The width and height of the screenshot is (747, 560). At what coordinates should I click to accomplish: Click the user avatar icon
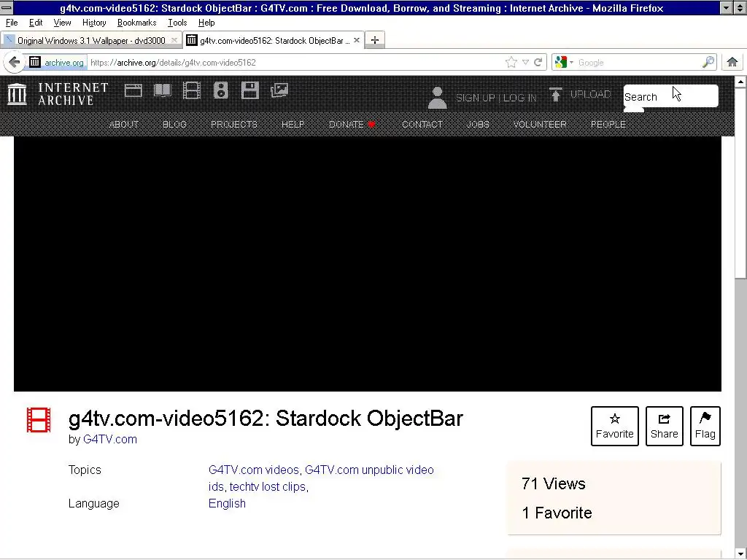pyautogui.click(x=438, y=98)
